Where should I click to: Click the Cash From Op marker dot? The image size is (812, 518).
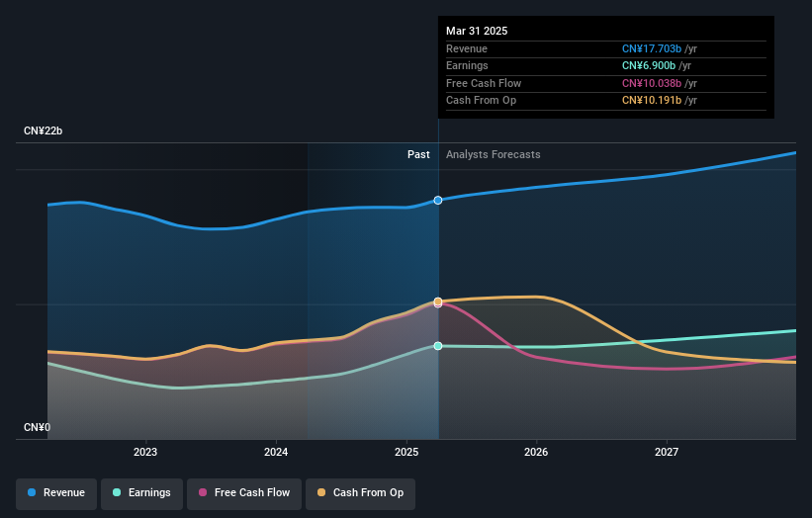click(x=438, y=302)
